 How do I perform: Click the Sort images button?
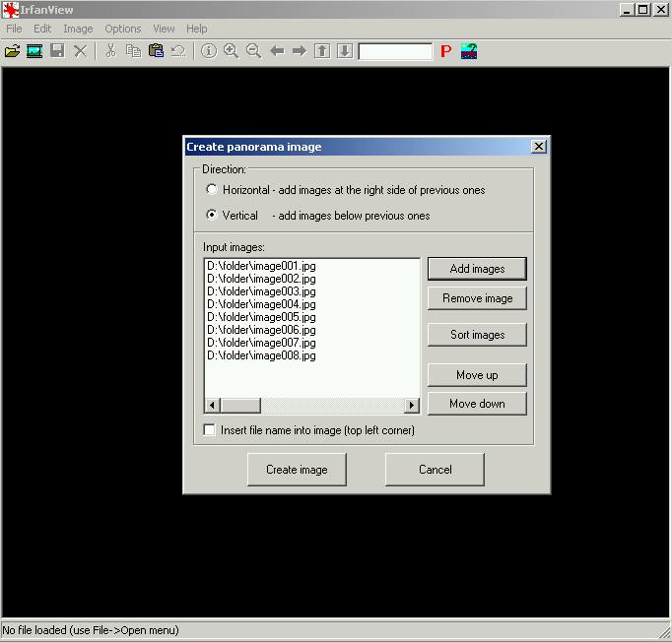[477, 335]
